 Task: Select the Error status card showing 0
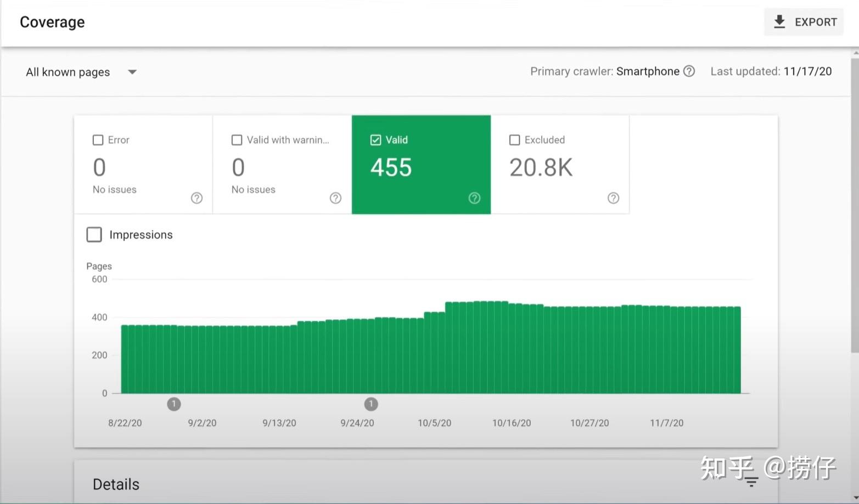tap(143, 165)
